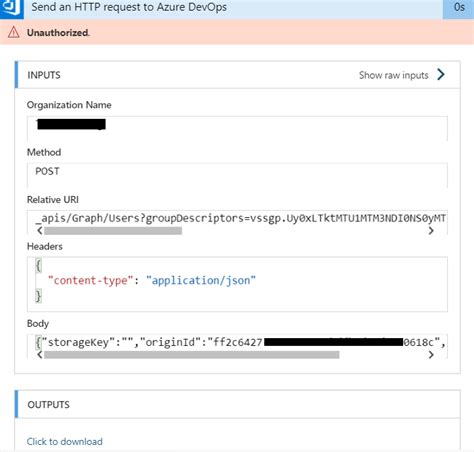Viewport: 474px width, 452px height.
Task: Click the 0s duration badge
Action: pyautogui.click(x=459, y=8)
